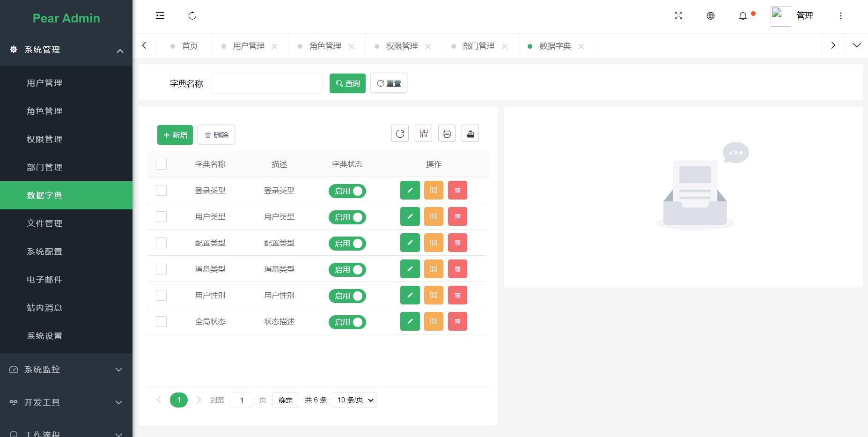
Task: Switch to the 首页 tab
Action: coord(184,46)
